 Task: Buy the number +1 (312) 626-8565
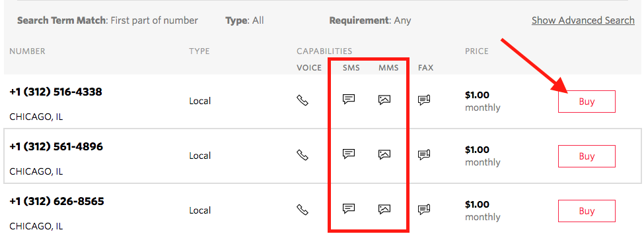[587, 211]
